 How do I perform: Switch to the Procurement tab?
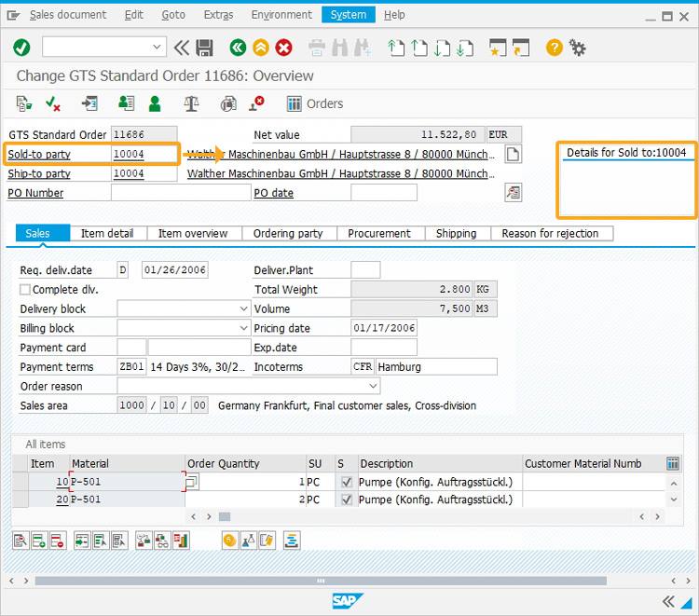click(379, 233)
